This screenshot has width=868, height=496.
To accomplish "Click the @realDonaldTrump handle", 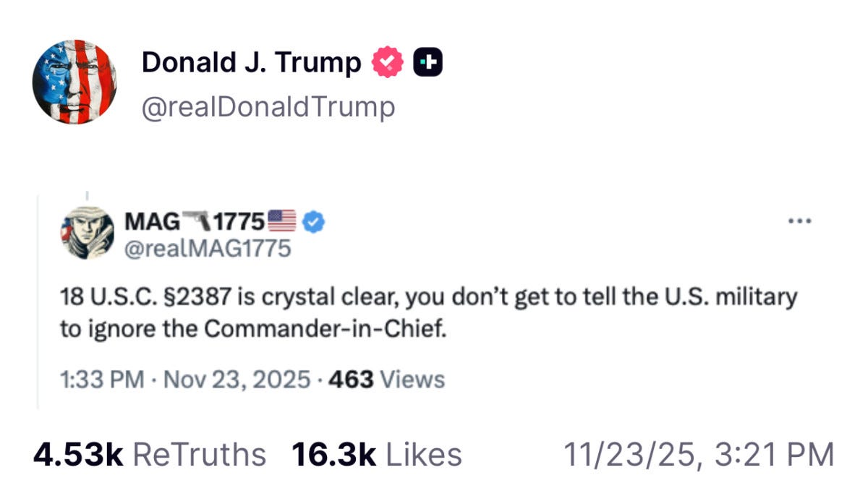I will 269,106.
